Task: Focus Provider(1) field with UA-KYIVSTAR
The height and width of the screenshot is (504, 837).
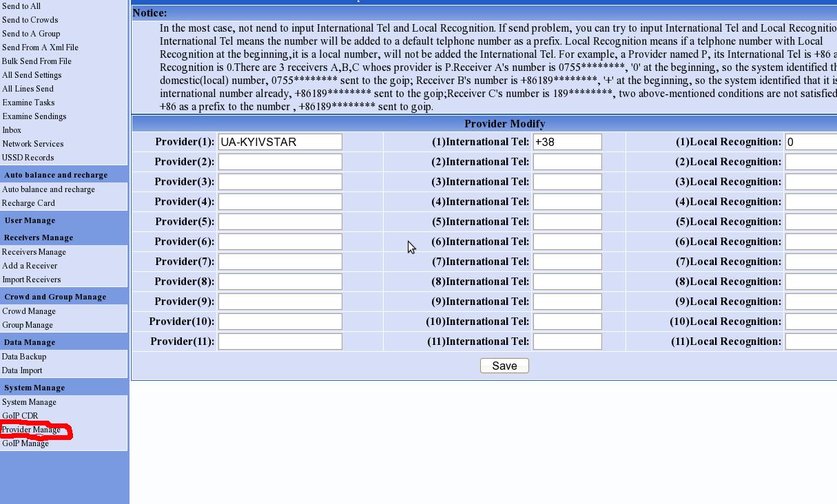Action: tap(280, 142)
